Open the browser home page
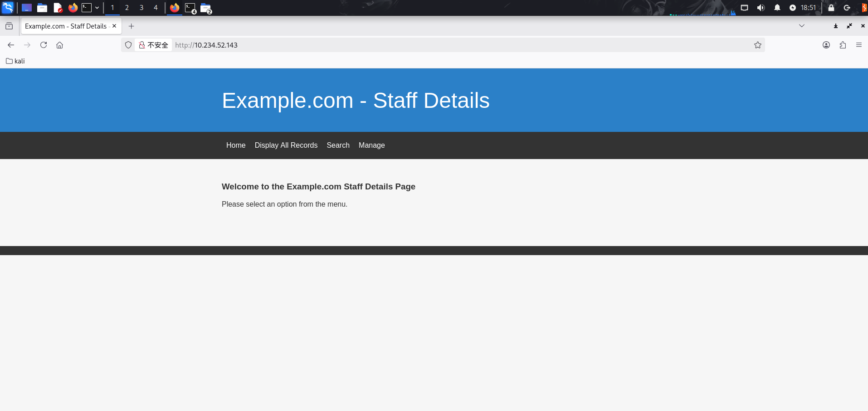The width and height of the screenshot is (868, 411). (59, 45)
